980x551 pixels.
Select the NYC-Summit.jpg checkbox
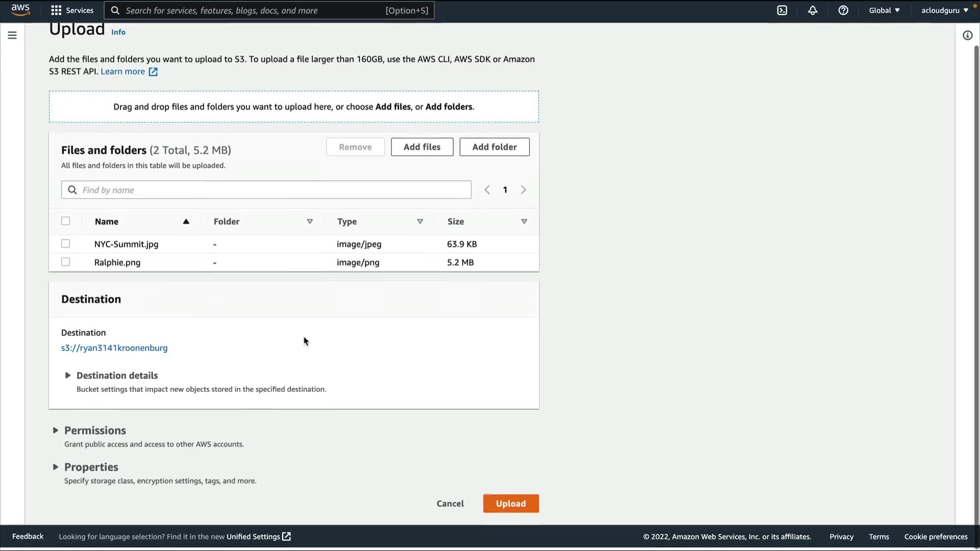65,244
